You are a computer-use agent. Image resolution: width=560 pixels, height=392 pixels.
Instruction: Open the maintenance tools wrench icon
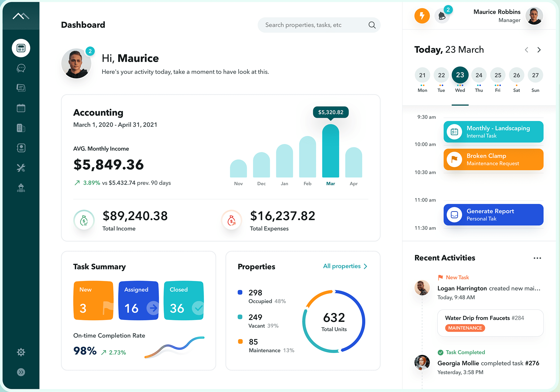pyautogui.click(x=21, y=168)
